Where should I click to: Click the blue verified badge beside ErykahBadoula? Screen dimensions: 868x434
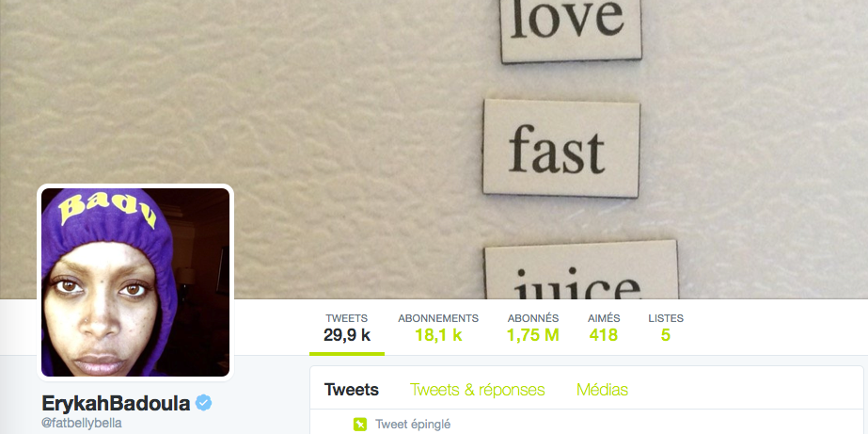coord(204,403)
